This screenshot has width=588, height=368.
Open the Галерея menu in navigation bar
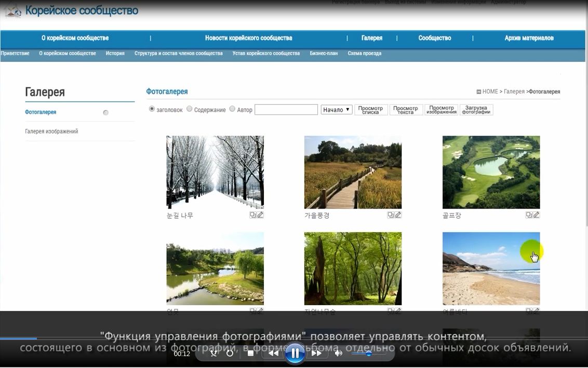click(371, 38)
